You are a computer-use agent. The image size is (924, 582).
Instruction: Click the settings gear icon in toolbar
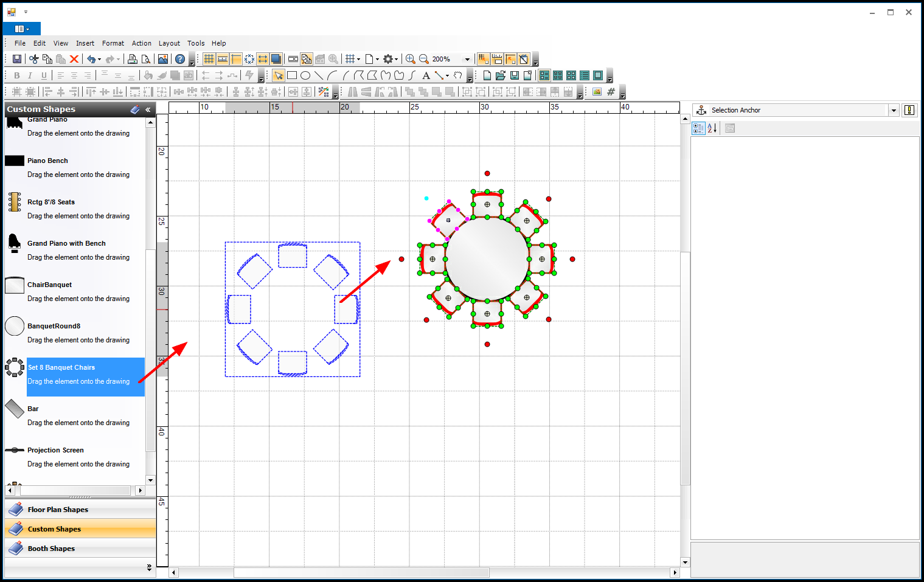click(387, 59)
